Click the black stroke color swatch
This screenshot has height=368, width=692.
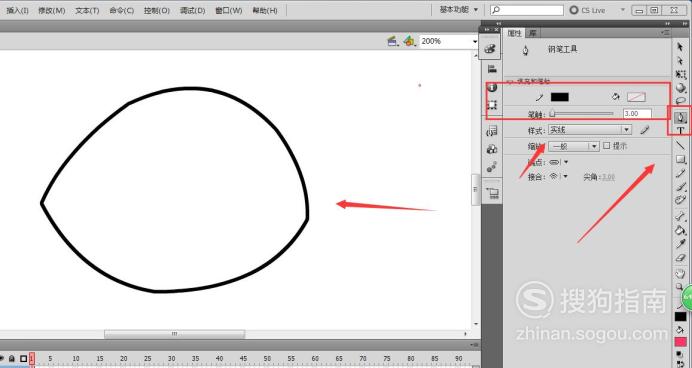(x=560, y=97)
